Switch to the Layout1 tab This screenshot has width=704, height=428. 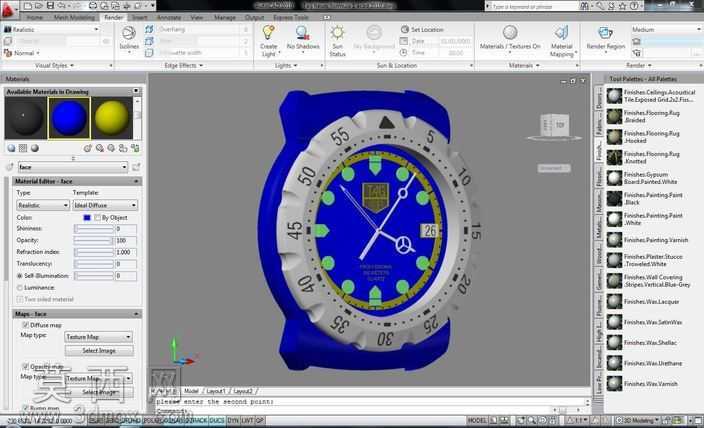tap(216, 391)
